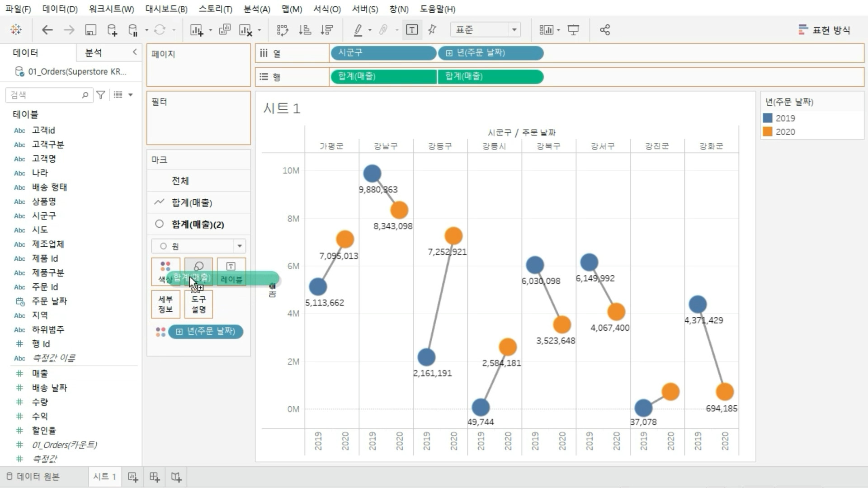The image size is (868, 488).
Task: Expand the 년(주문 날짜) pill in columns
Action: (x=449, y=53)
